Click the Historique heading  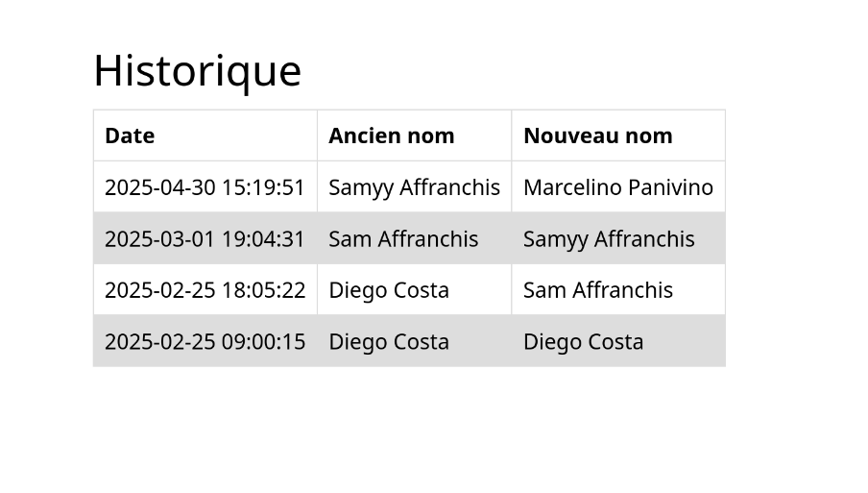pyautogui.click(x=198, y=71)
